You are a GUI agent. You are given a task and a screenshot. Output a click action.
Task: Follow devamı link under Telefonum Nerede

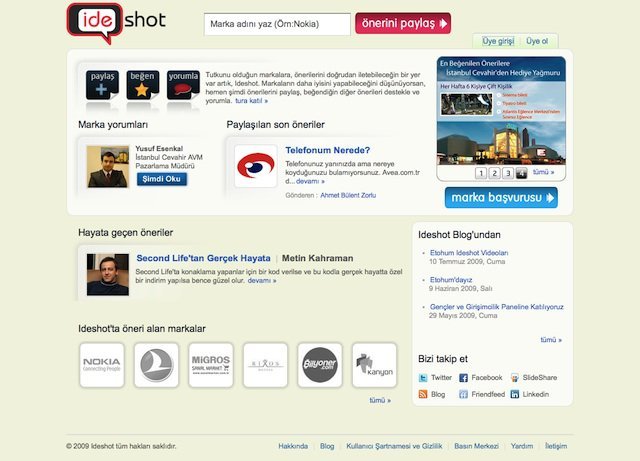pyautogui.click(x=310, y=181)
